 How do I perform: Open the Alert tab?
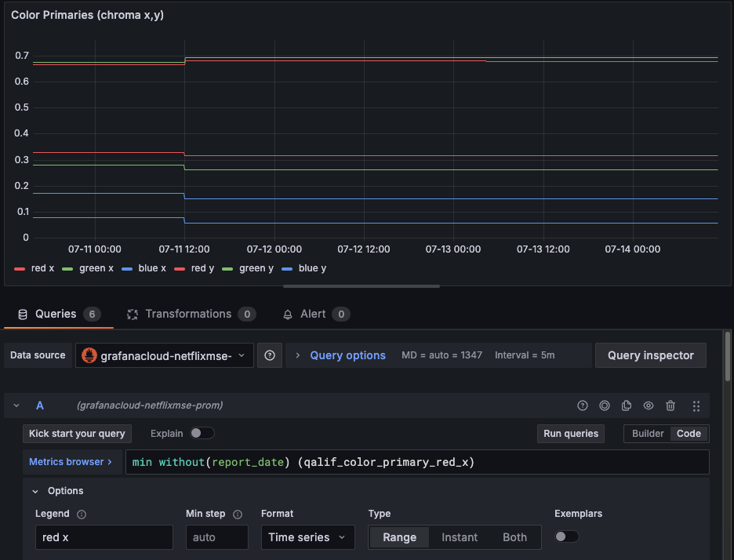pyautogui.click(x=317, y=315)
